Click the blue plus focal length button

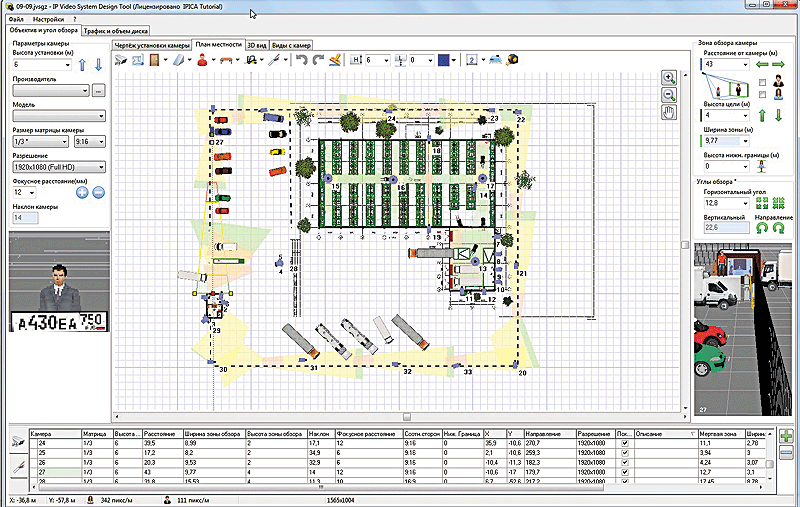click(x=80, y=192)
